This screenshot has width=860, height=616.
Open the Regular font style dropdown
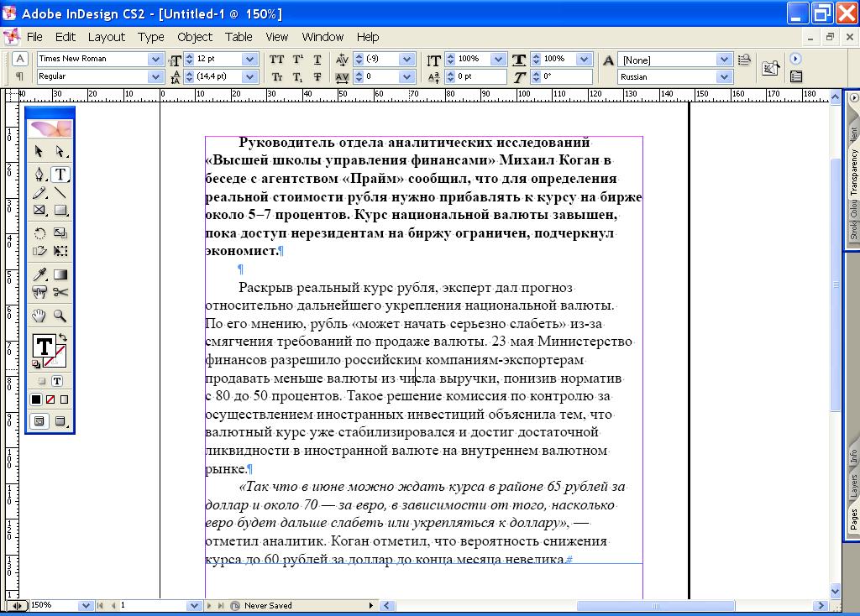(x=155, y=76)
